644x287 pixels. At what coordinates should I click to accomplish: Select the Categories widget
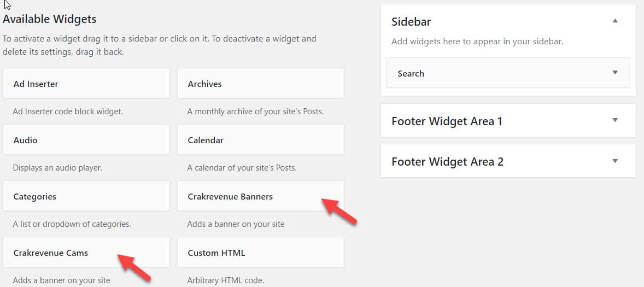86,196
